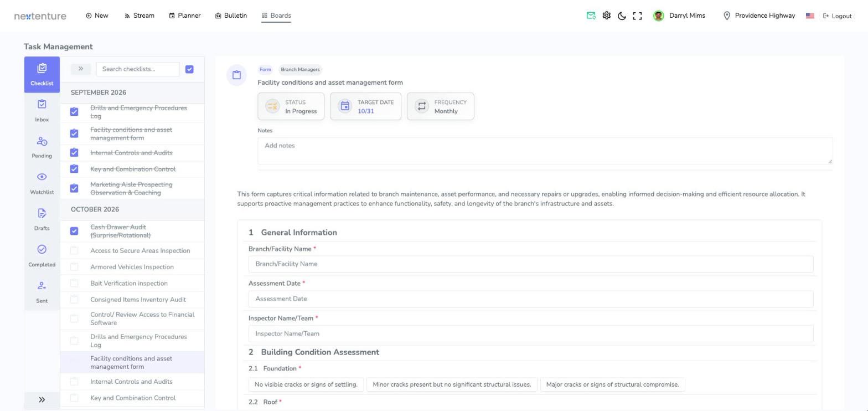Screen dimensions: 868x411
Task: Open the New menu item
Action: click(97, 16)
